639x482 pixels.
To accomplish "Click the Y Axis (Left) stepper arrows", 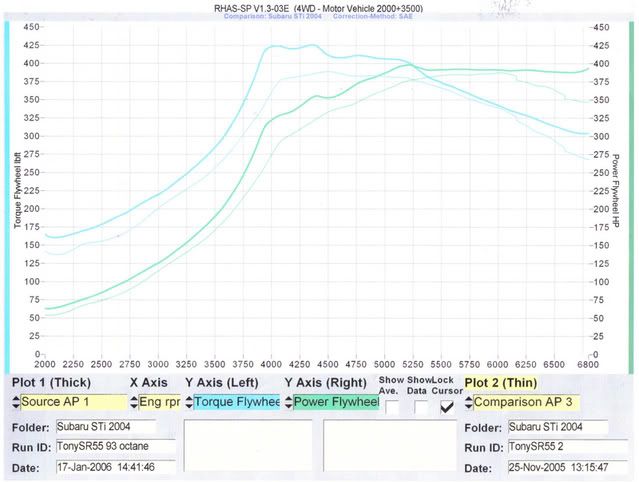I will [x=189, y=402].
